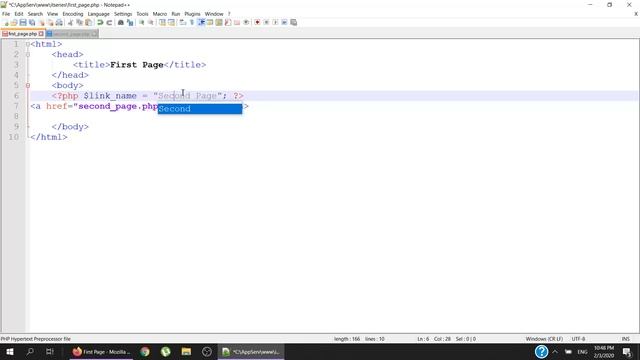This screenshot has width=640, height=360.
Task: Collapse the body fold marker on line 5
Action: point(28,85)
